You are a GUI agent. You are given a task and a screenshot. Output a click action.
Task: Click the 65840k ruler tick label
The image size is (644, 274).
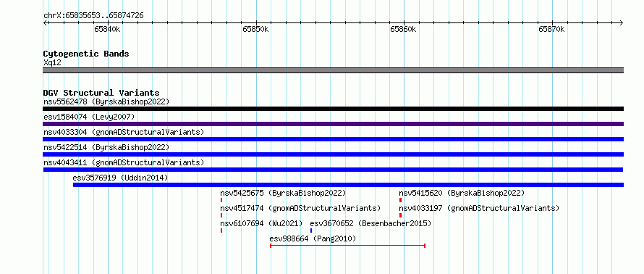tap(107, 29)
